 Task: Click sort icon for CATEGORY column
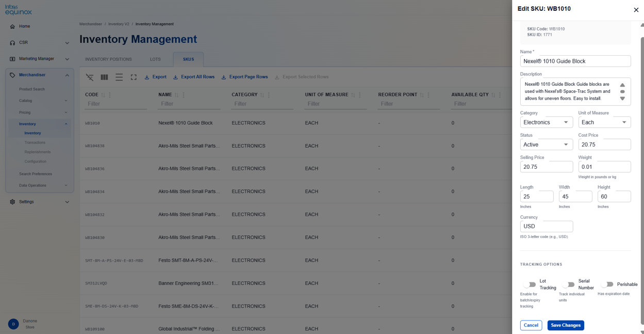(x=262, y=95)
